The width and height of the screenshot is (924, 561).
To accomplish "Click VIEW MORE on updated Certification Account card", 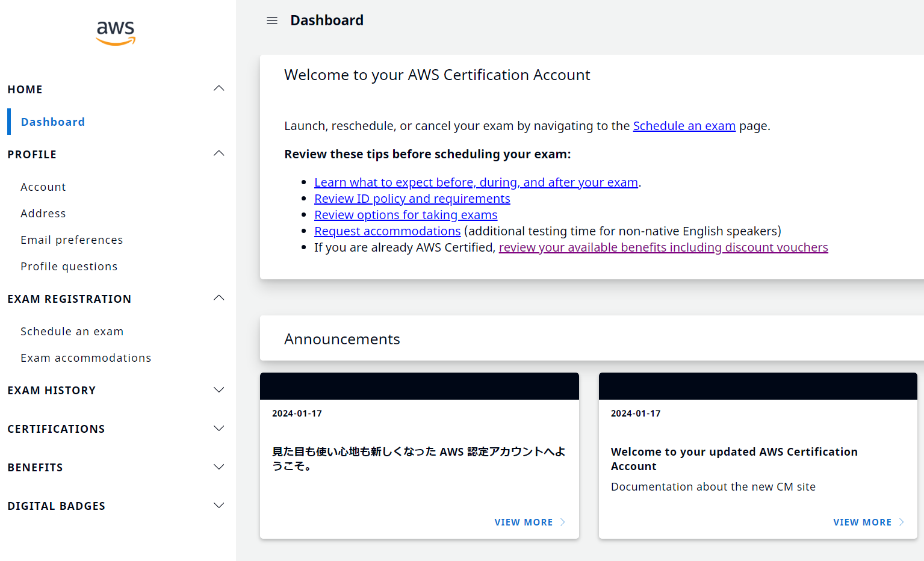I will click(x=869, y=522).
